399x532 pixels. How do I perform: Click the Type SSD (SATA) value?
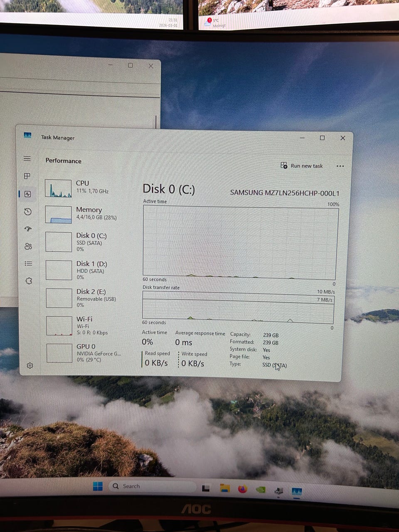click(274, 365)
